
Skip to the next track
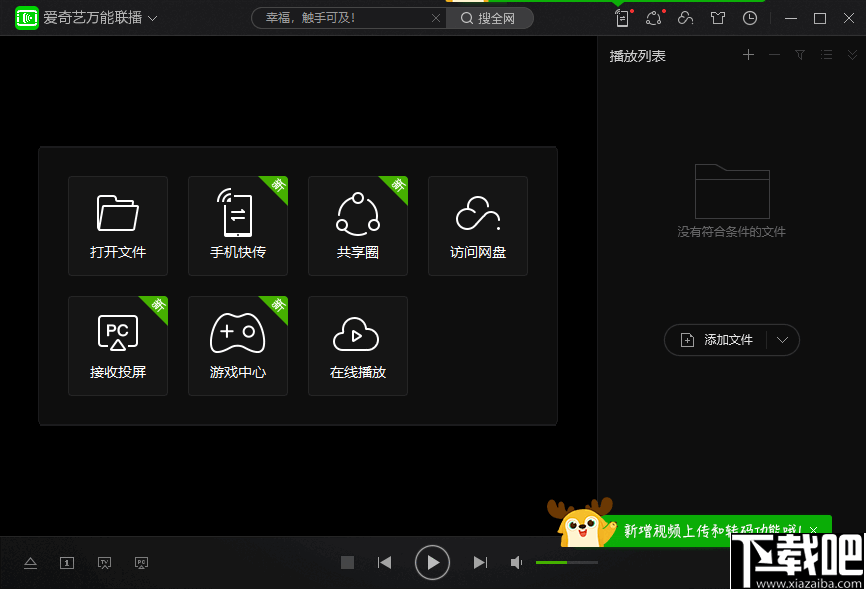coord(480,562)
